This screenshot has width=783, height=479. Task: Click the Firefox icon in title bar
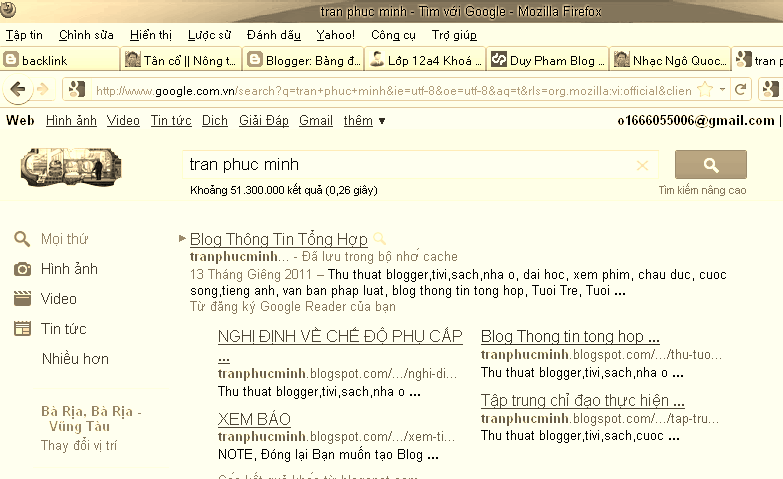point(8,9)
